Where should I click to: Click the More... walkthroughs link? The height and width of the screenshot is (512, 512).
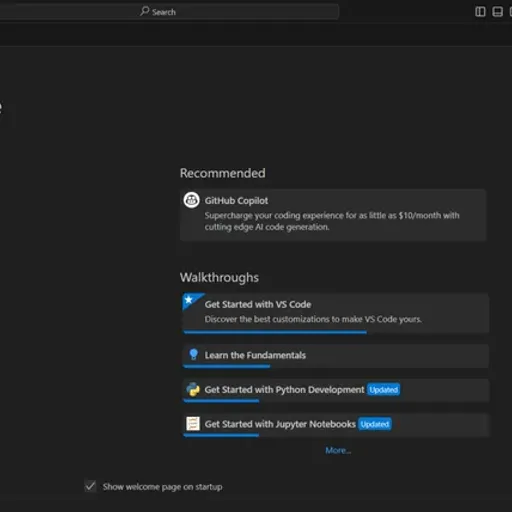[x=338, y=451]
